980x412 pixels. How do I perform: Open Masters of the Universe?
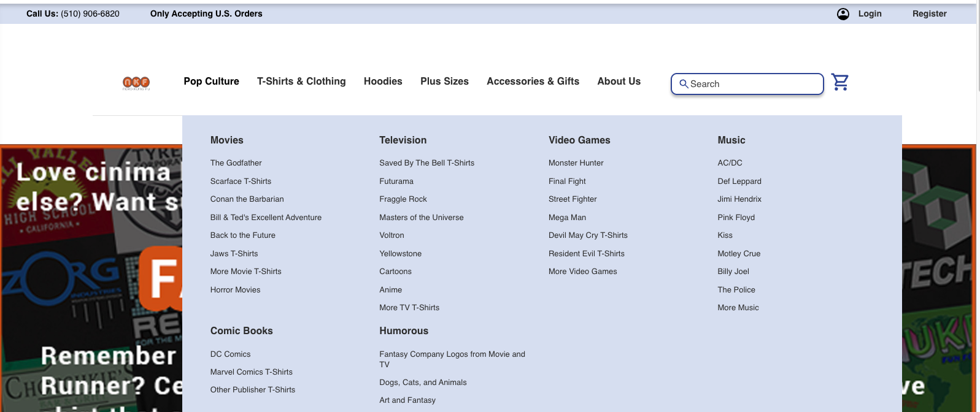422,218
